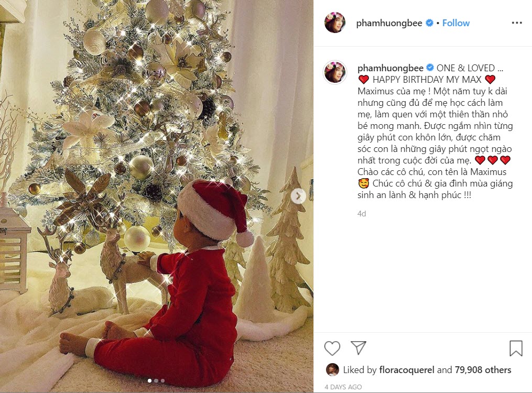Share the post via paper plane icon

point(359,348)
